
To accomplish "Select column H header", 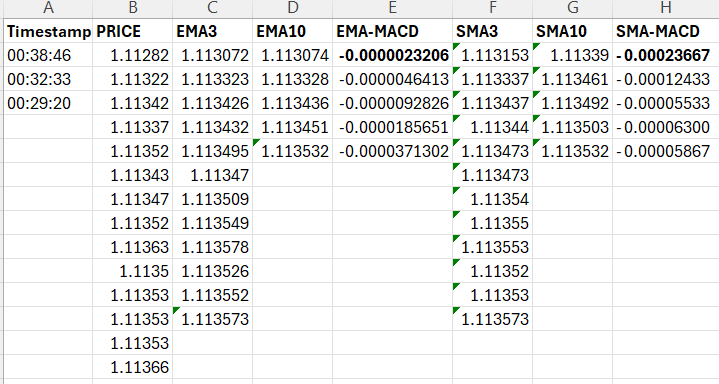I will [x=666, y=8].
